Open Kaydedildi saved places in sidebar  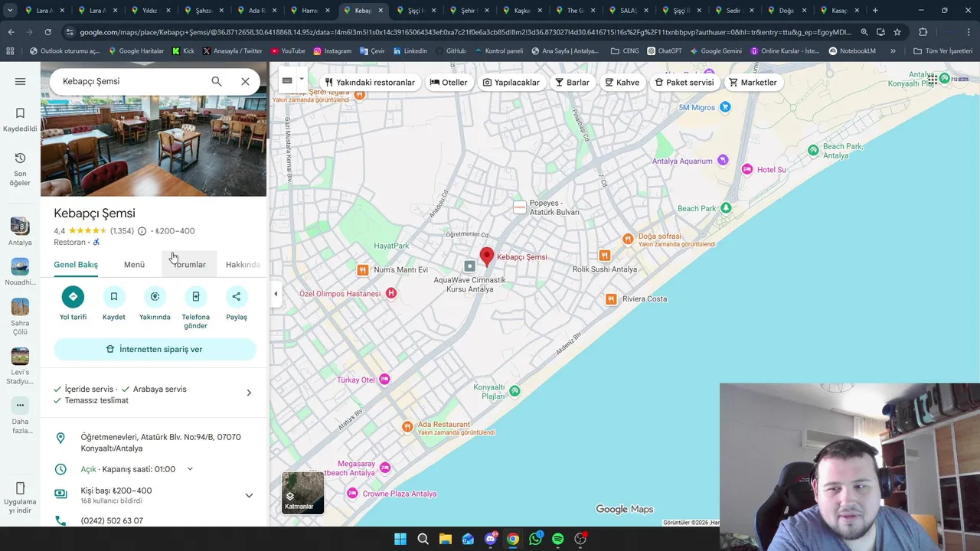coord(20,119)
